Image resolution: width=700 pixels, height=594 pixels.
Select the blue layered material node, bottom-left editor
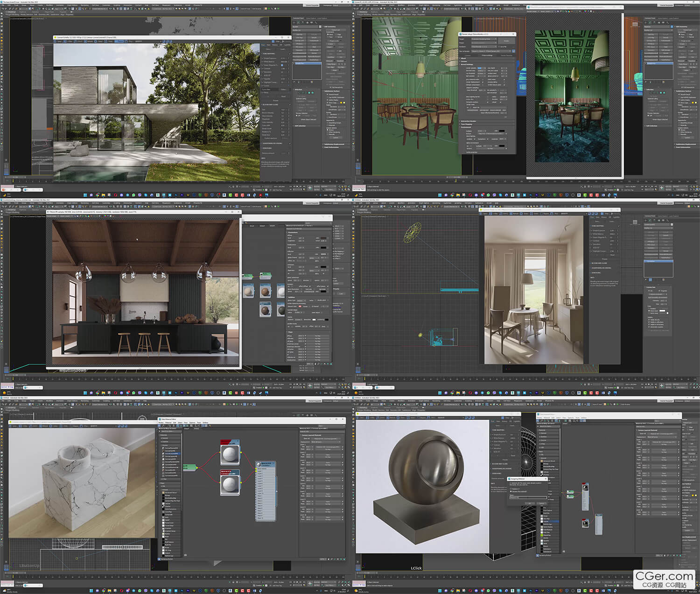[x=266, y=491]
